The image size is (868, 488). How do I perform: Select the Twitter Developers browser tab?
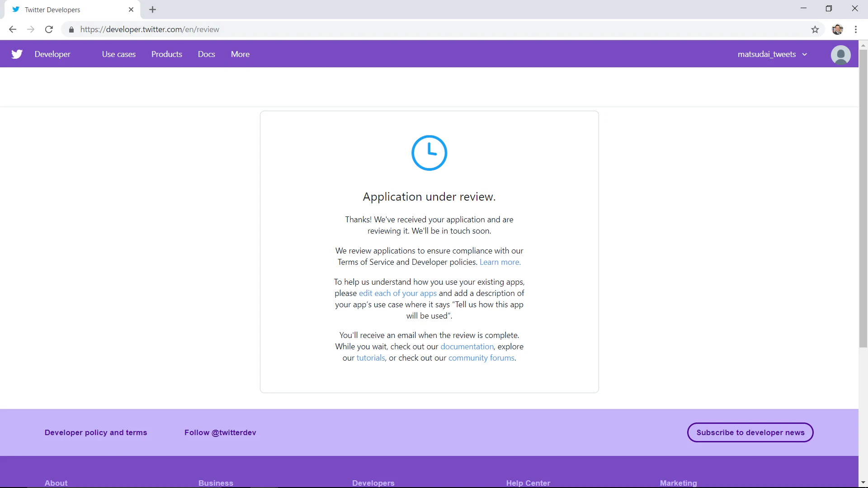point(72,9)
